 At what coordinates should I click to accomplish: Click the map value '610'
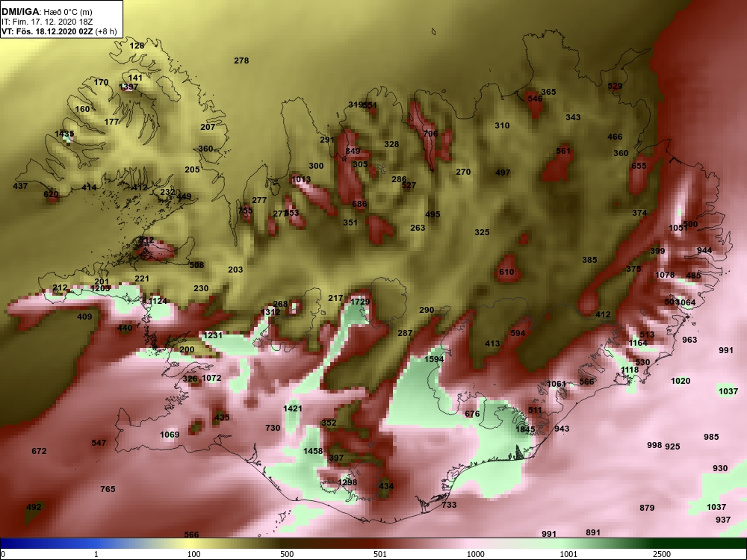pyautogui.click(x=506, y=272)
